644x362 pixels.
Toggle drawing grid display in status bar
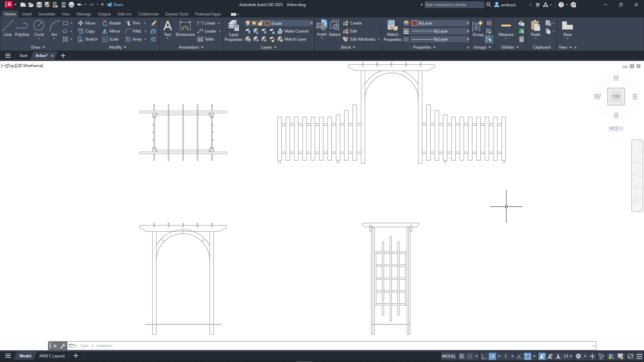pos(462,356)
